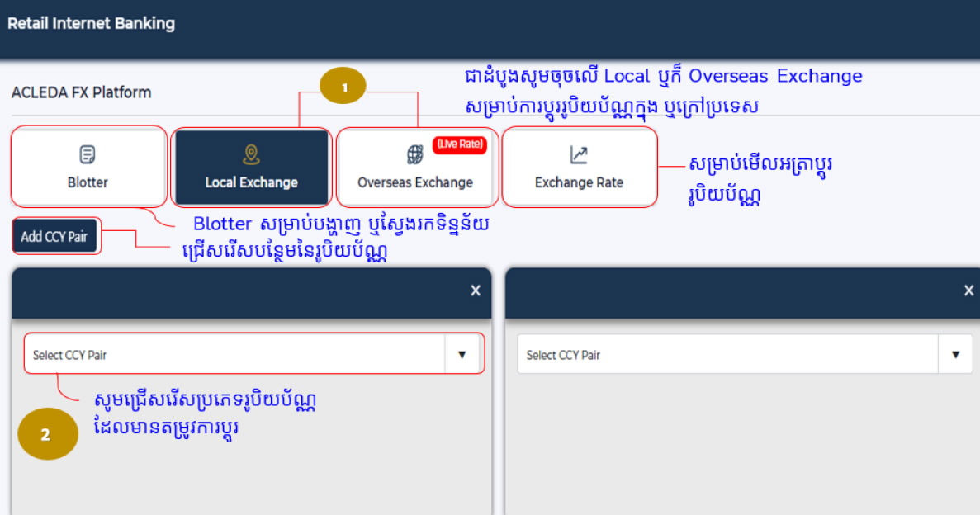
Task: Click the gold step 2 circle marker
Action: point(46,434)
